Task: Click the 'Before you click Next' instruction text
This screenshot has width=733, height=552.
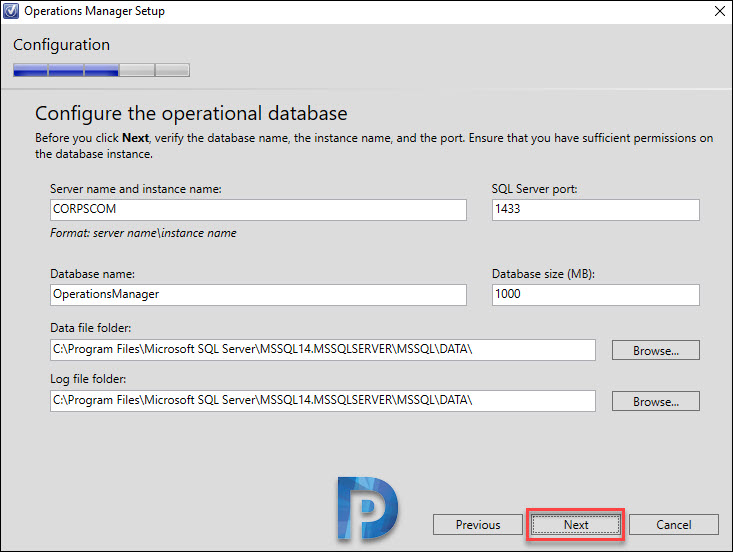Action: (374, 146)
